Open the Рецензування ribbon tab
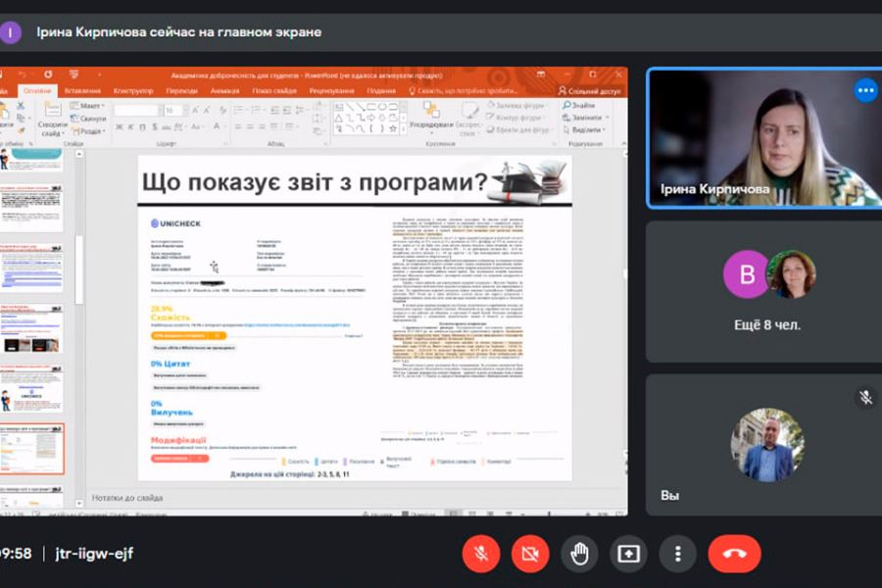This screenshot has height=588, width=882. point(331,90)
